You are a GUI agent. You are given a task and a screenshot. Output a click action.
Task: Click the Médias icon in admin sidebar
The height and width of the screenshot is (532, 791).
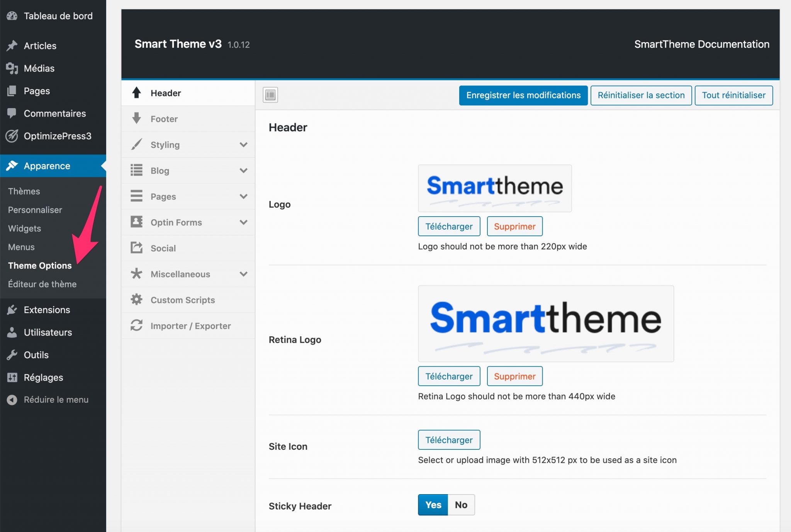[39, 68]
